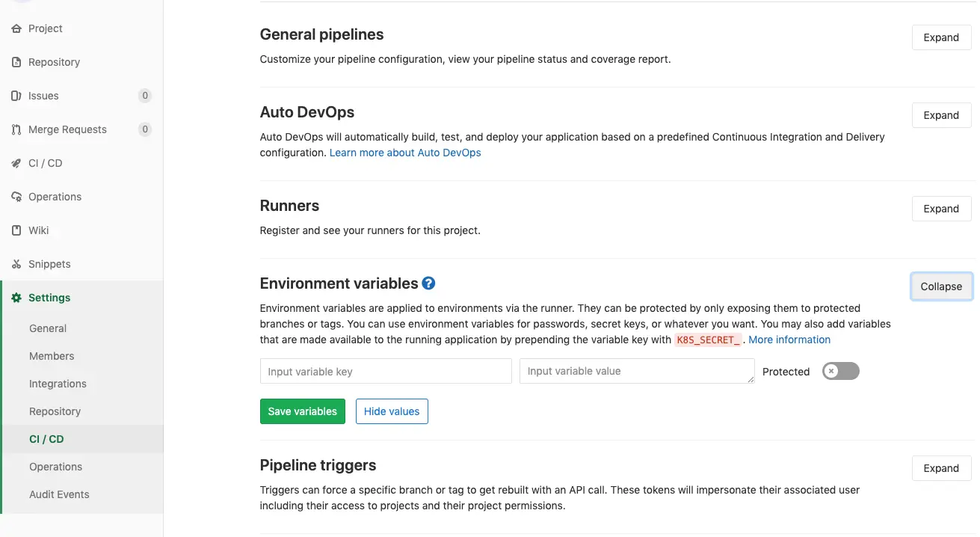Click the Input variable key field

coord(386,371)
